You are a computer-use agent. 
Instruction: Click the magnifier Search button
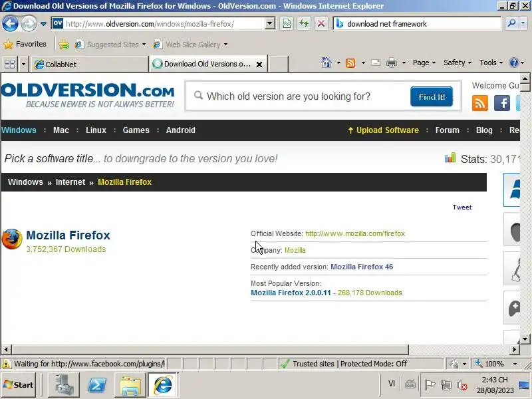[511, 23]
